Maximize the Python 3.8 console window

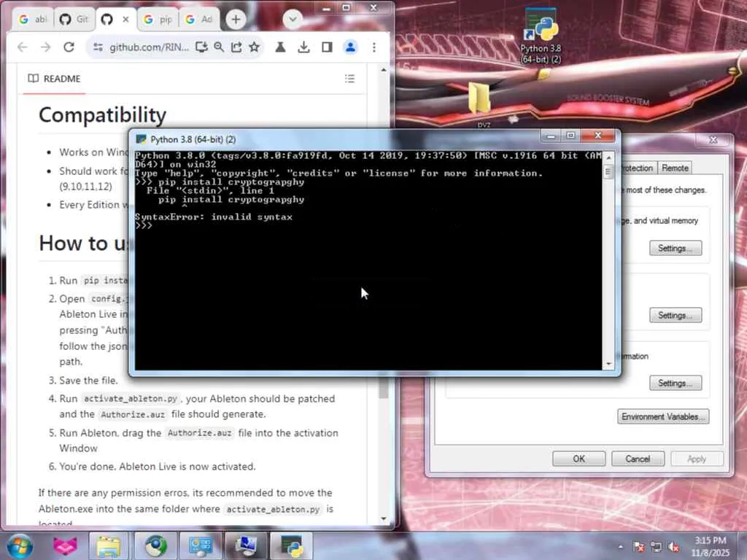point(570,136)
